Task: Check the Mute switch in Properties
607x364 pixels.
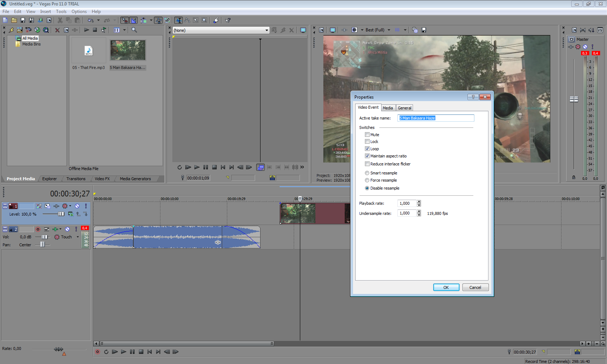Action: (x=367, y=134)
